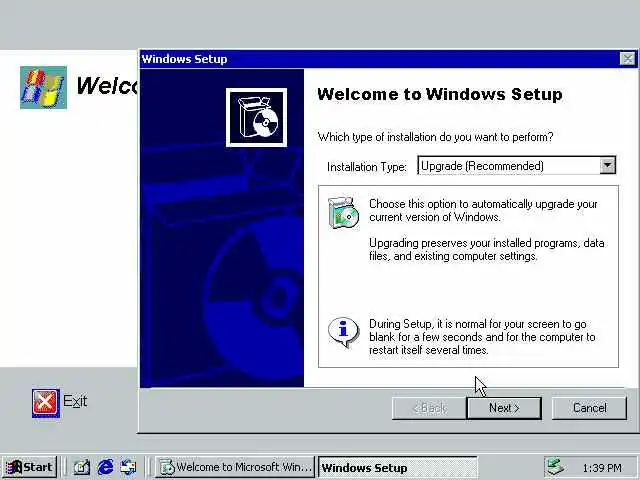Open the Start menu

pos(29,467)
